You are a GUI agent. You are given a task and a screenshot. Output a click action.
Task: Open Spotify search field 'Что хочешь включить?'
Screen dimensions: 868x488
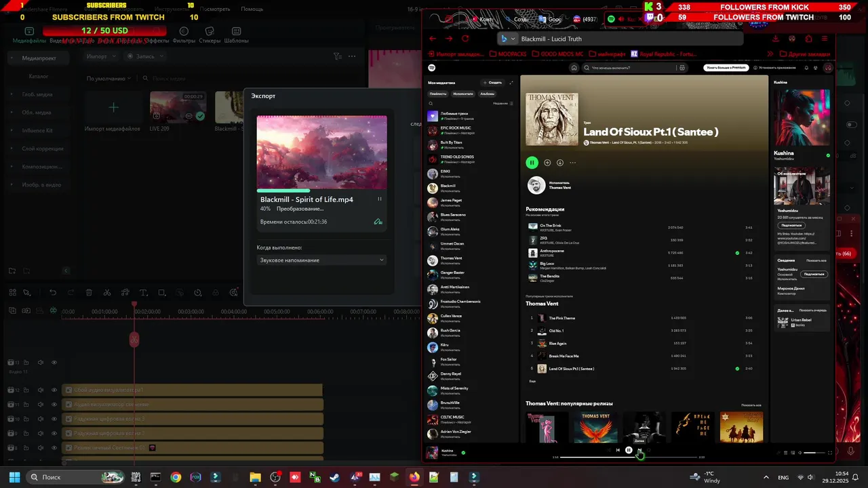coord(629,68)
